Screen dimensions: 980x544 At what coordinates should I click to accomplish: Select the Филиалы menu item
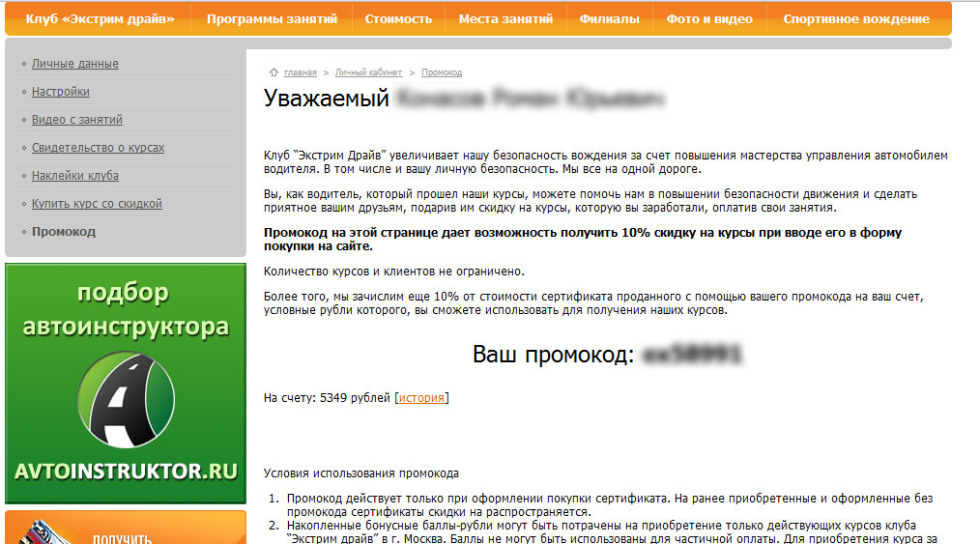(610, 19)
